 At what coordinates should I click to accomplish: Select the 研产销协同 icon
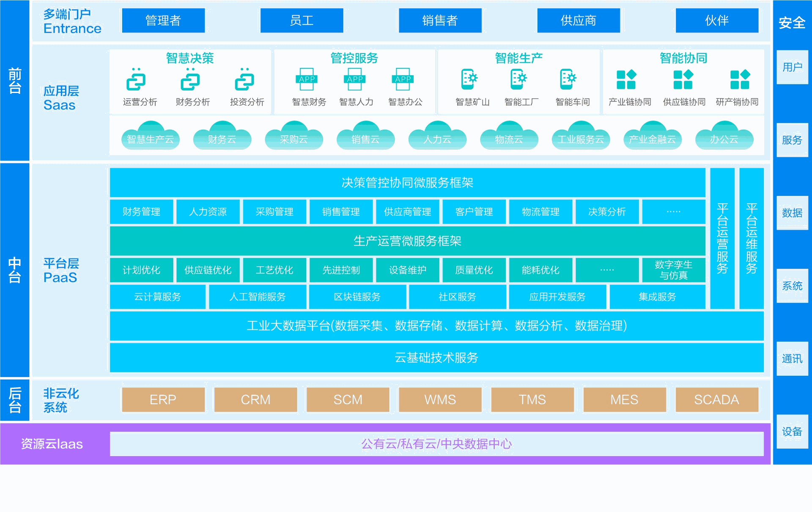tap(740, 79)
